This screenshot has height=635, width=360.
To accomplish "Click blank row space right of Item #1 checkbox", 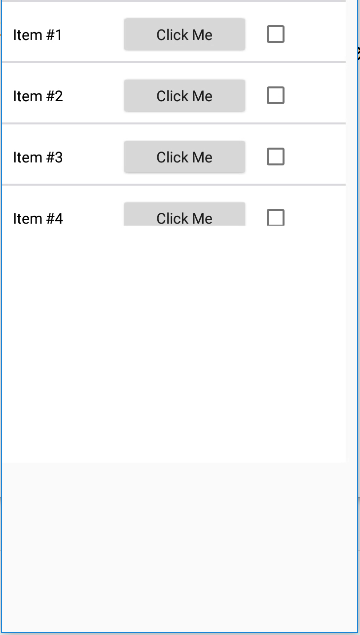I will coord(315,34).
